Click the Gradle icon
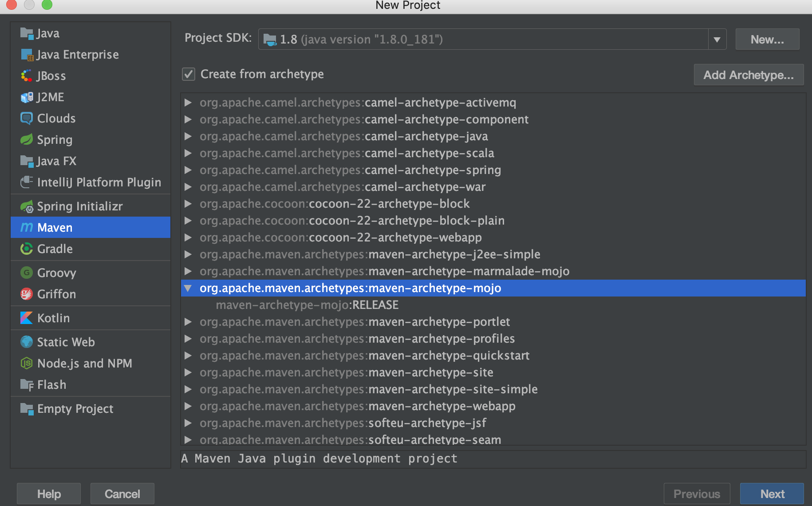Screen dimensions: 812x506 tap(27, 249)
